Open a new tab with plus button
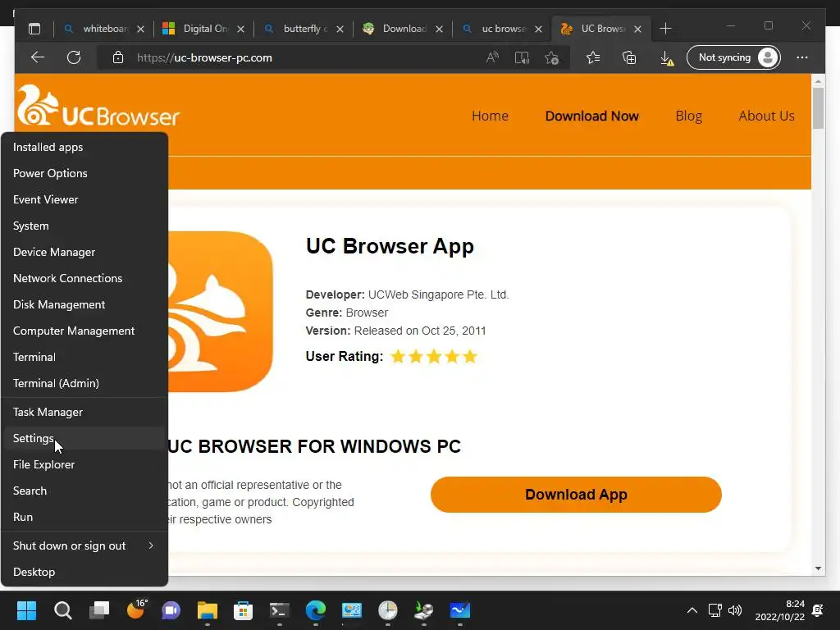The width and height of the screenshot is (840, 630). pos(665,29)
